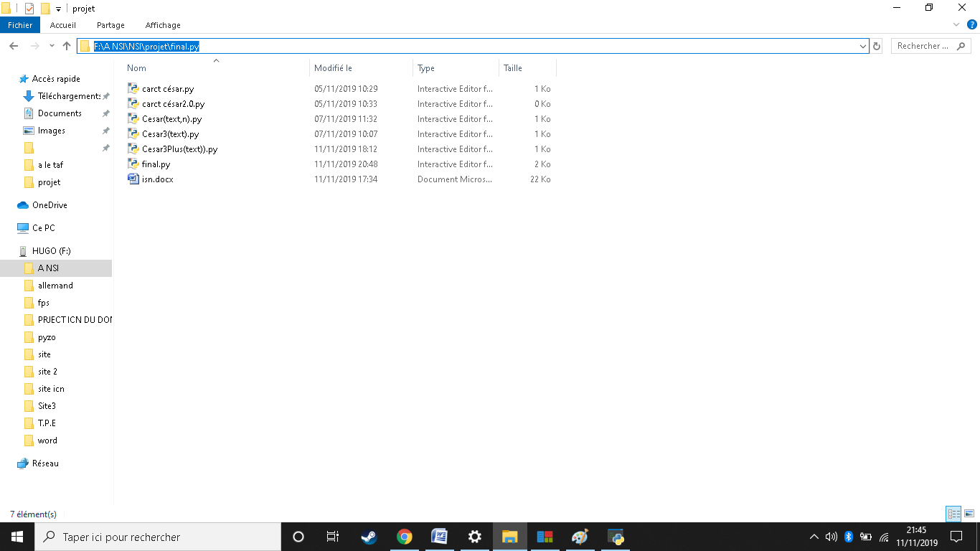Switch to details view layout icon
Screen dimensions: 980x551
953,514
